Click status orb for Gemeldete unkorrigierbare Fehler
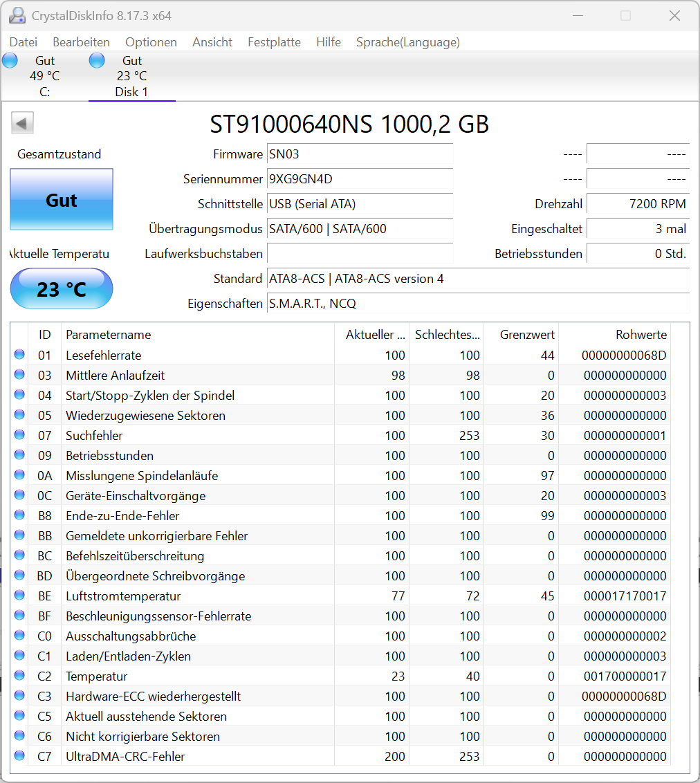 coord(19,535)
